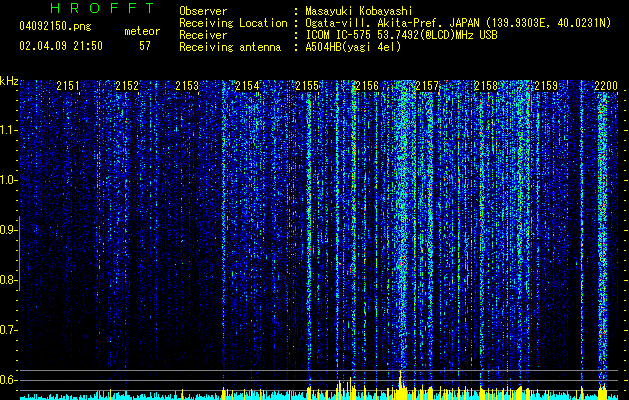Image resolution: width=629 pixels, height=400 pixels.
Task: Click the 2159 time marker
Action: coord(546,86)
